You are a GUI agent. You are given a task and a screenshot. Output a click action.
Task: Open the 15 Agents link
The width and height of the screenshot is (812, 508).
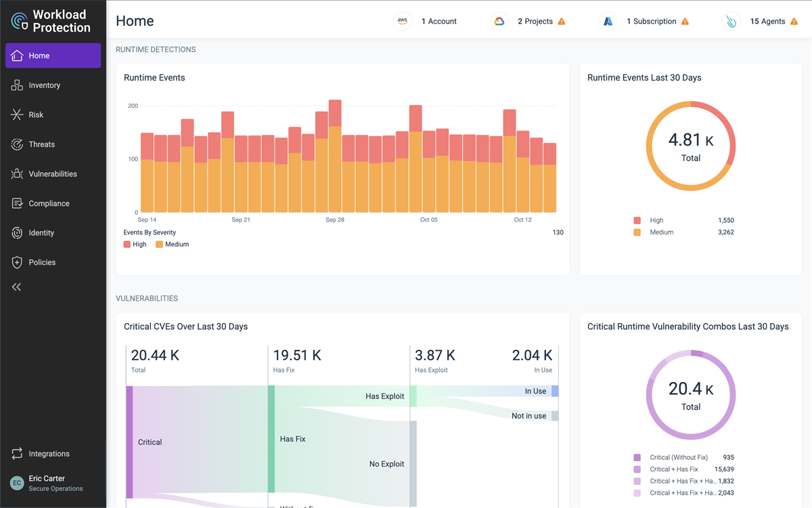pos(767,22)
